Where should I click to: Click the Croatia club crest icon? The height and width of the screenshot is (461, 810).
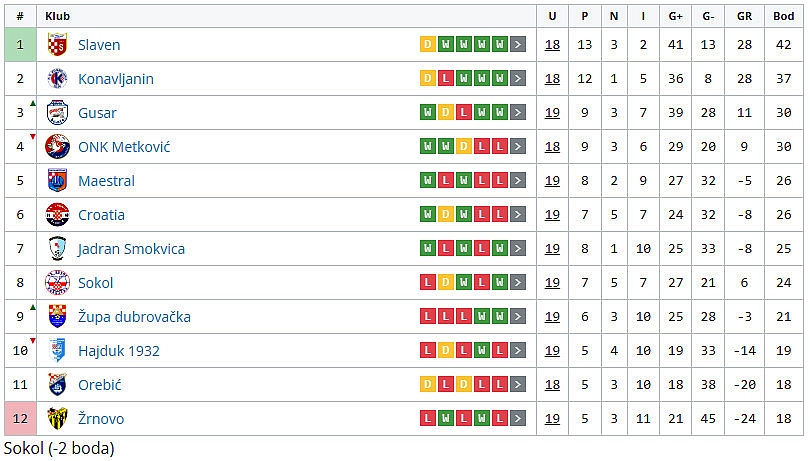pos(57,215)
